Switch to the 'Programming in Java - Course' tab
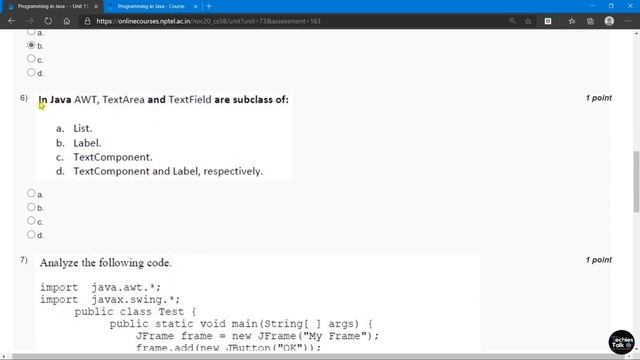This screenshot has height=360, width=640. pyautogui.click(x=151, y=7)
